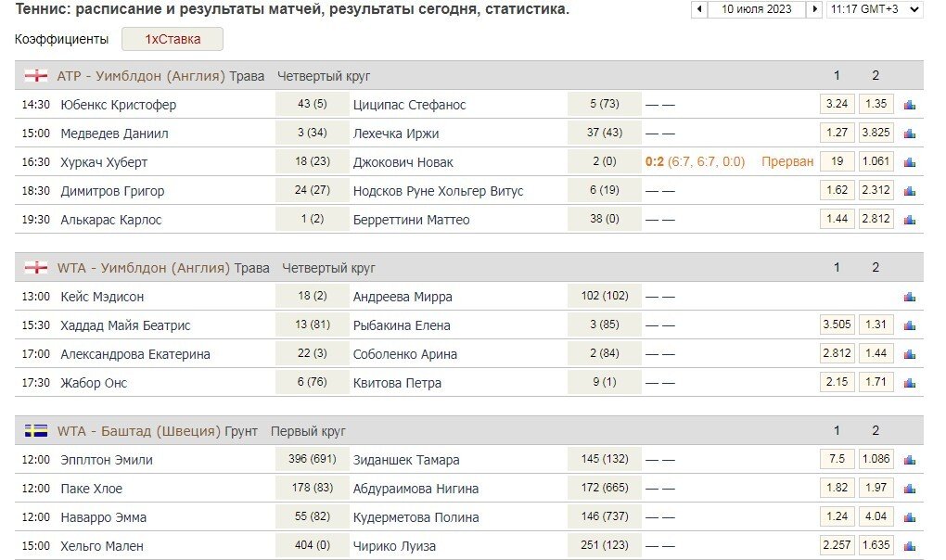Click the England flag beside ATP Уимблдон
946x560 pixels.
point(36,76)
